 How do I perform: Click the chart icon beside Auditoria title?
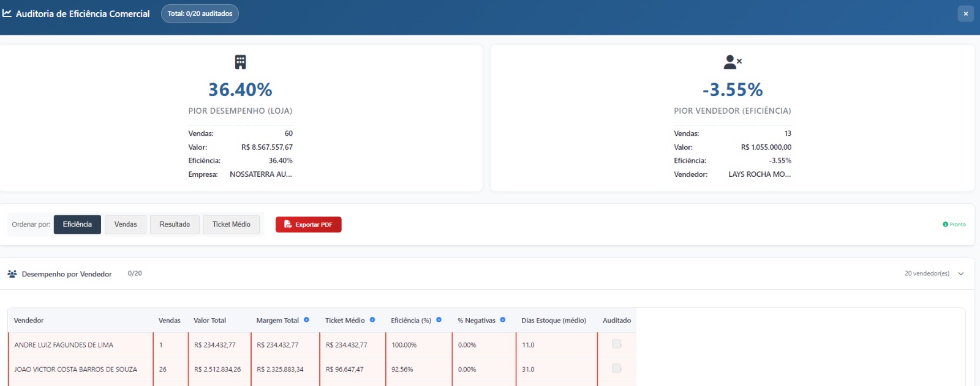coord(7,13)
